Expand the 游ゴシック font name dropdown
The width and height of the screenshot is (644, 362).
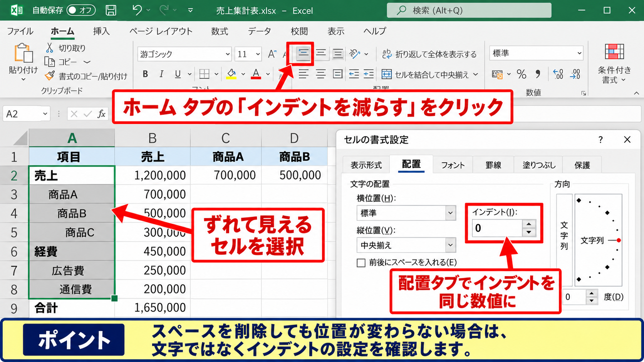[227, 54]
